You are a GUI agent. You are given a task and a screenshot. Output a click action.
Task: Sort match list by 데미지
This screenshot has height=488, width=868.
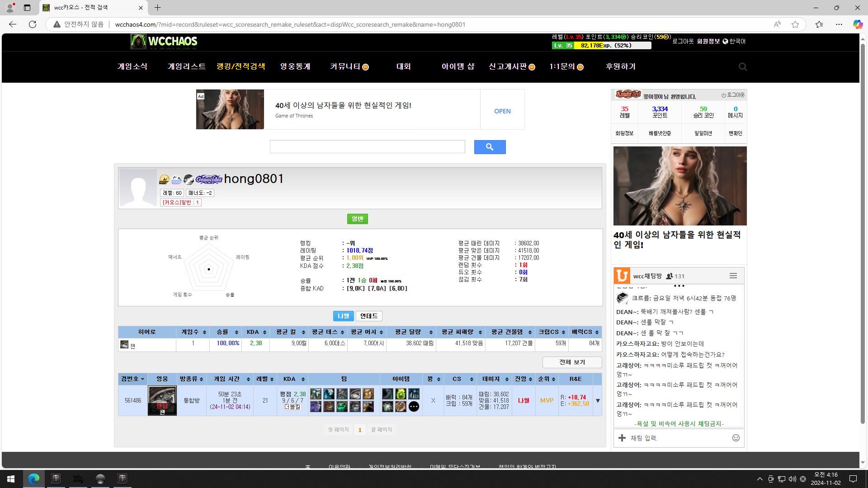click(x=494, y=379)
